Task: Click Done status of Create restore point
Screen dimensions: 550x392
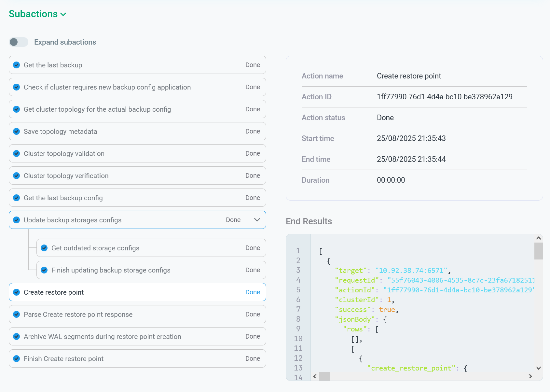Action: pos(253,292)
